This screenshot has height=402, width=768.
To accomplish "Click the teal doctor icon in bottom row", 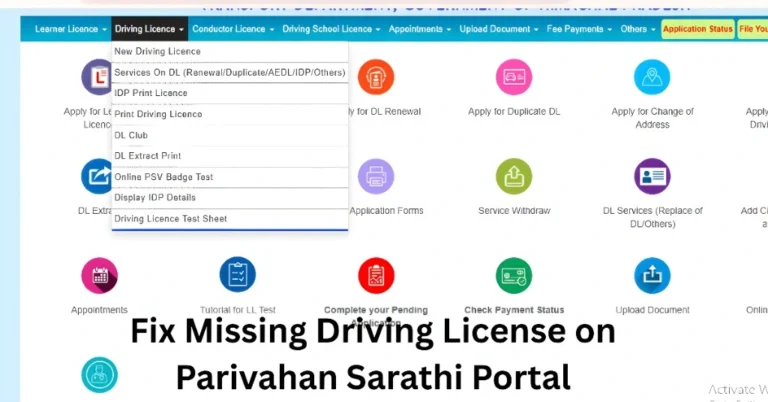I will (x=99, y=375).
